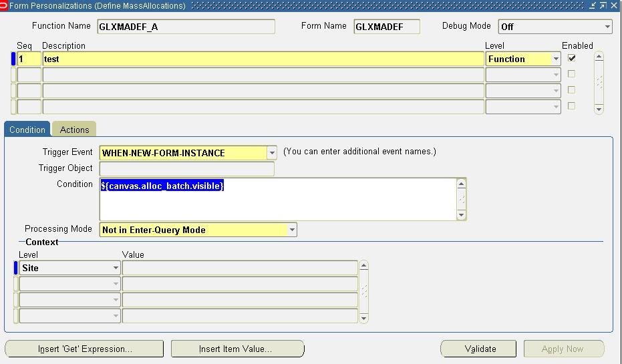Click inside the Condition text area

coord(278,200)
